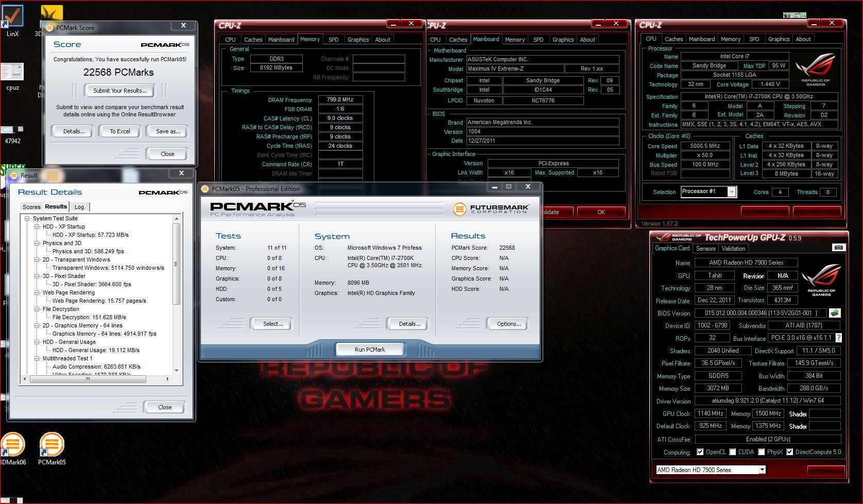This screenshot has width=863, height=504.
Task: Switch to the Scores tab in Result Details
Action: pos(31,207)
